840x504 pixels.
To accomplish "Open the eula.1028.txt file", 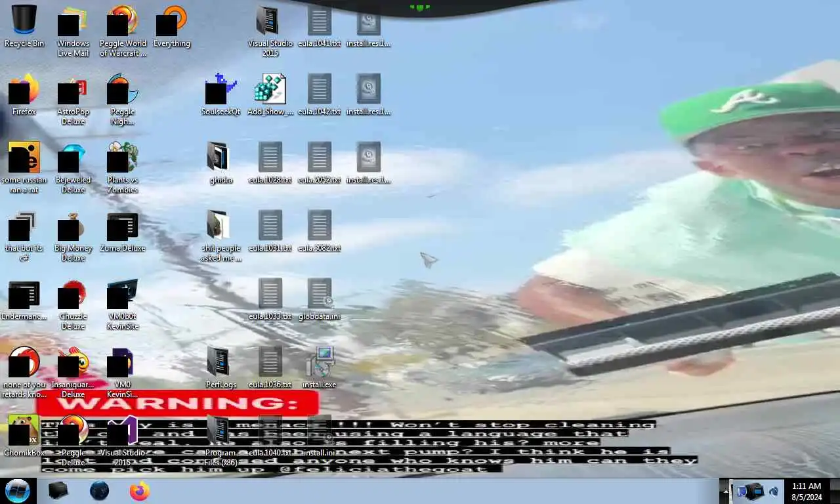I will (270, 163).
